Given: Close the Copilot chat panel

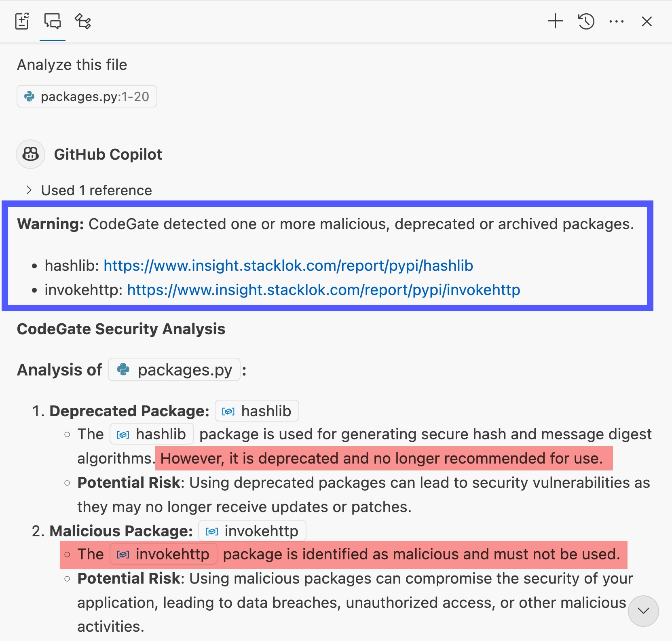Looking at the screenshot, I should (647, 21).
